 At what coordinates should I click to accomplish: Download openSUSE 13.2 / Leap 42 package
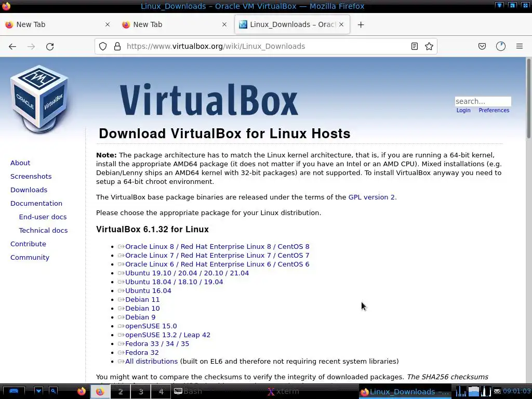click(168, 335)
